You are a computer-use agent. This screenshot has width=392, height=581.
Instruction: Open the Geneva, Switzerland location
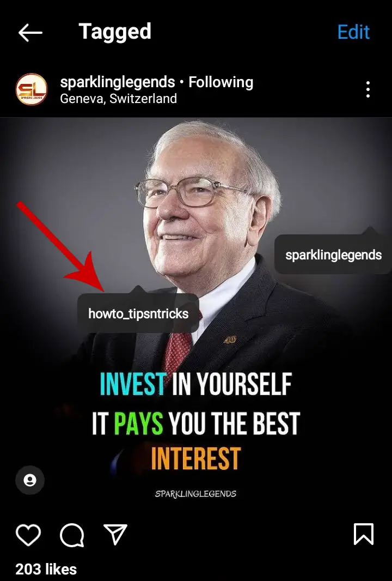pos(119,99)
